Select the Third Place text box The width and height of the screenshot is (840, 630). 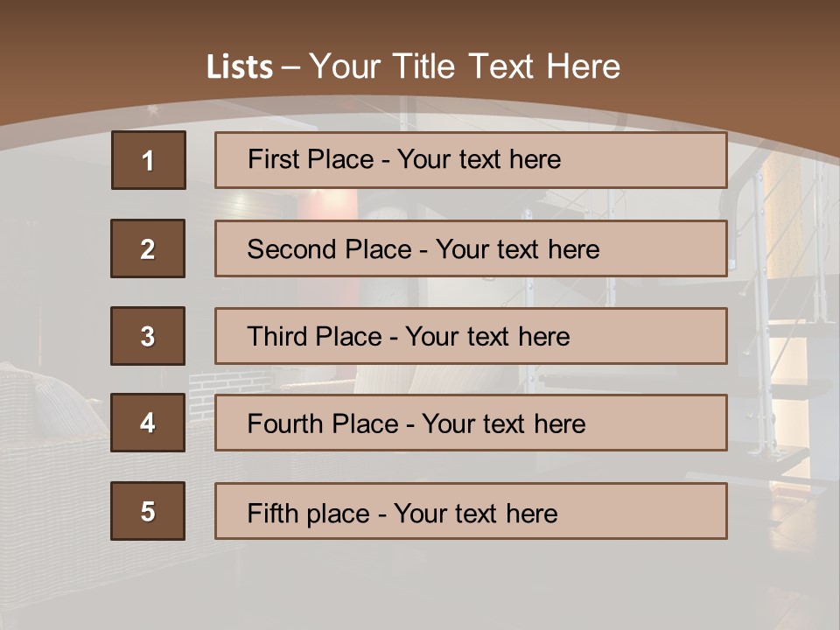pos(471,336)
